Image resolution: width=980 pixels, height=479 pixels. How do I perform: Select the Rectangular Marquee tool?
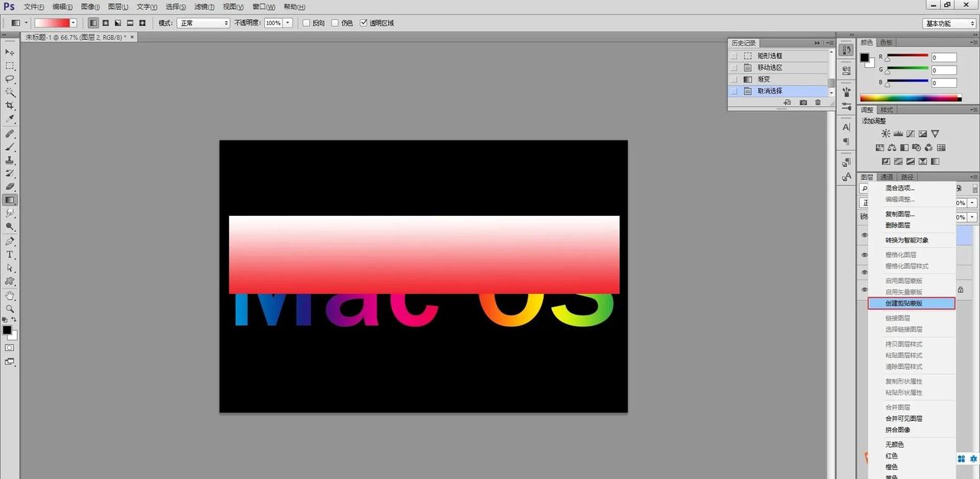coord(10,66)
